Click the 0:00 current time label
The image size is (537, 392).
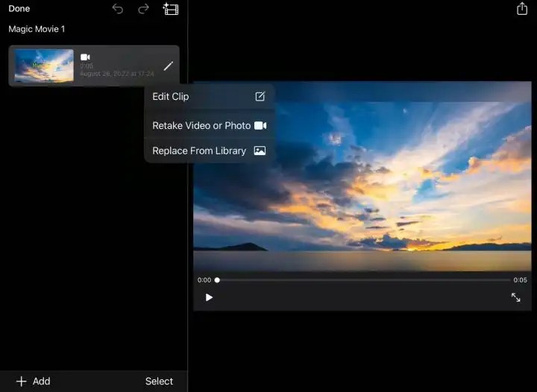point(204,279)
